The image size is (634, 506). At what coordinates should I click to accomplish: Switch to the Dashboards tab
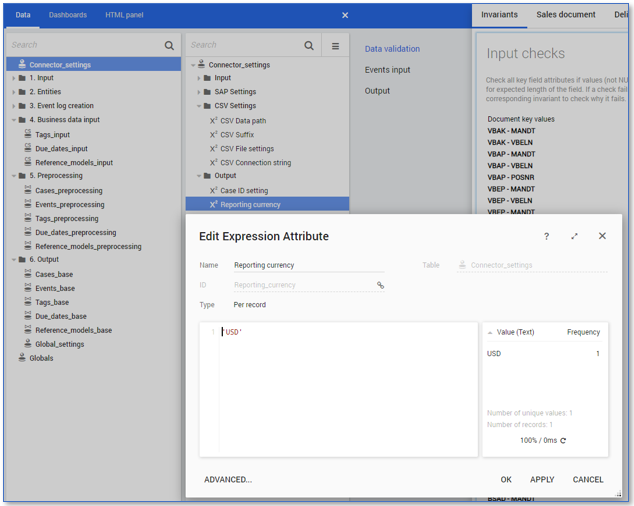click(x=68, y=15)
